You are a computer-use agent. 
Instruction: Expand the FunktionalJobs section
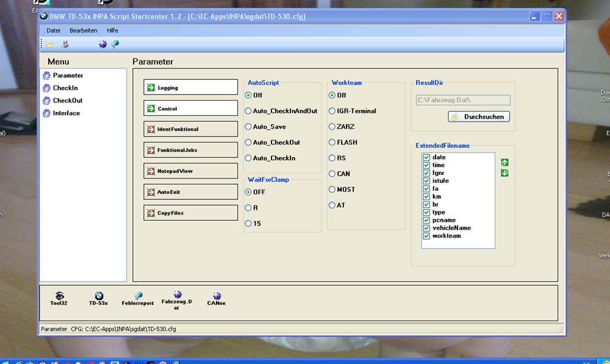tap(190, 150)
